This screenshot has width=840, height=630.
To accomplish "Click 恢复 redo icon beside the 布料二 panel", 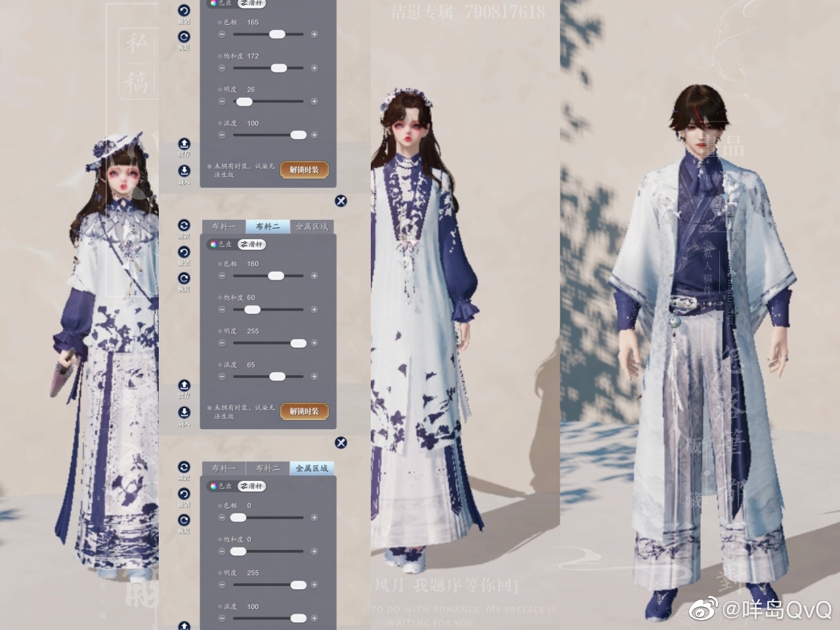I will coord(184,278).
